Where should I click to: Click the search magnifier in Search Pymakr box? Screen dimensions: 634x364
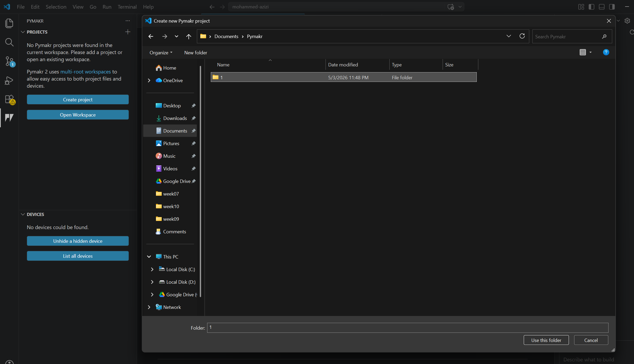coord(604,36)
